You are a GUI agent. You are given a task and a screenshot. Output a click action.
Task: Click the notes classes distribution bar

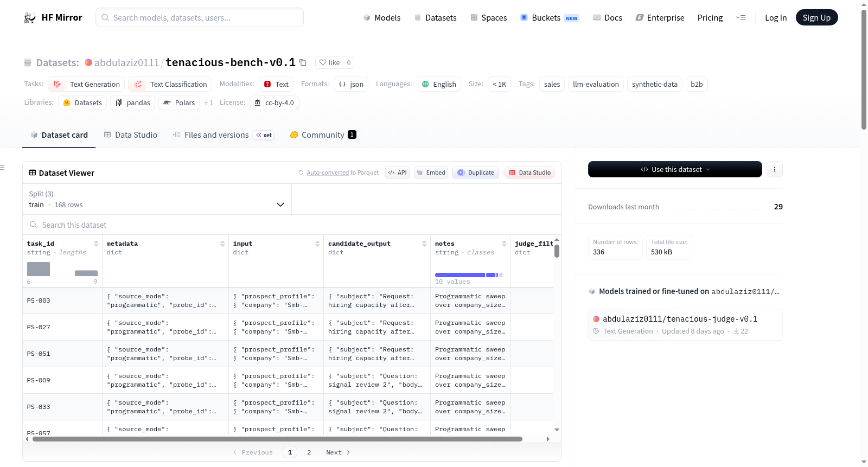[469, 275]
